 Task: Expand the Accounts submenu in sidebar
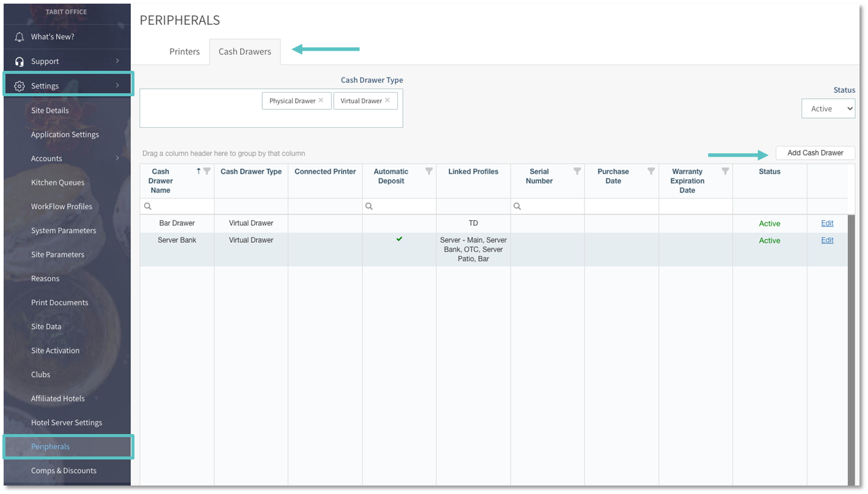click(x=117, y=159)
